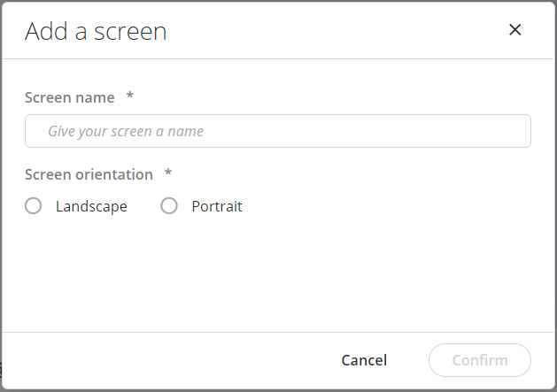Click the Portrait text label
Image resolution: width=557 pixels, height=392 pixels.
tap(217, 206)
